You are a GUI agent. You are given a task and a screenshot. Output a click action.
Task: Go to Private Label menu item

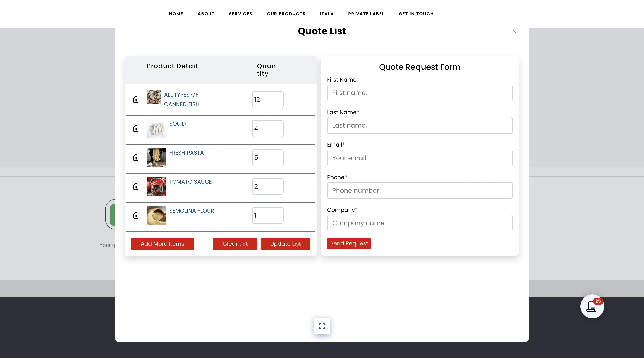tap(366, 14)
